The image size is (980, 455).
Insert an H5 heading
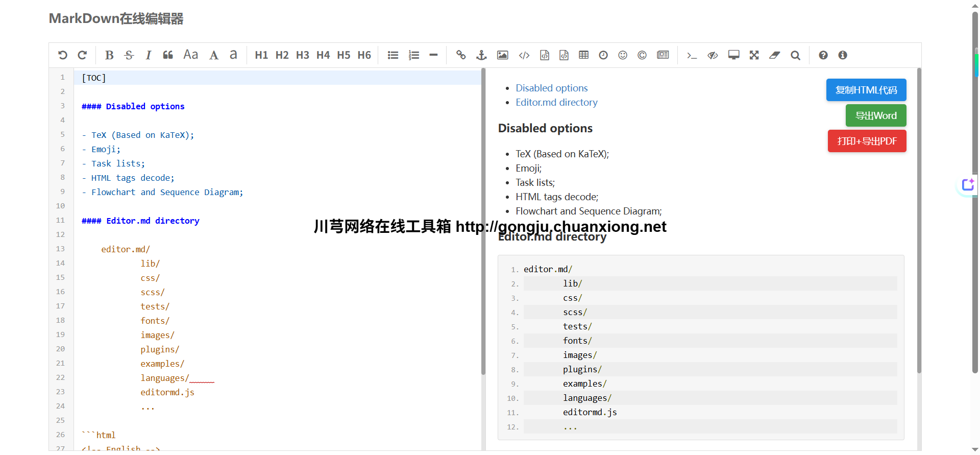pyautogui.click(x=344, y=55)
